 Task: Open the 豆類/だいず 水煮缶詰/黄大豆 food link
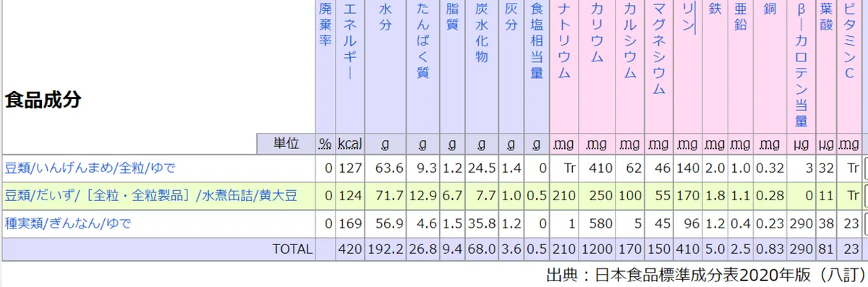150,196
